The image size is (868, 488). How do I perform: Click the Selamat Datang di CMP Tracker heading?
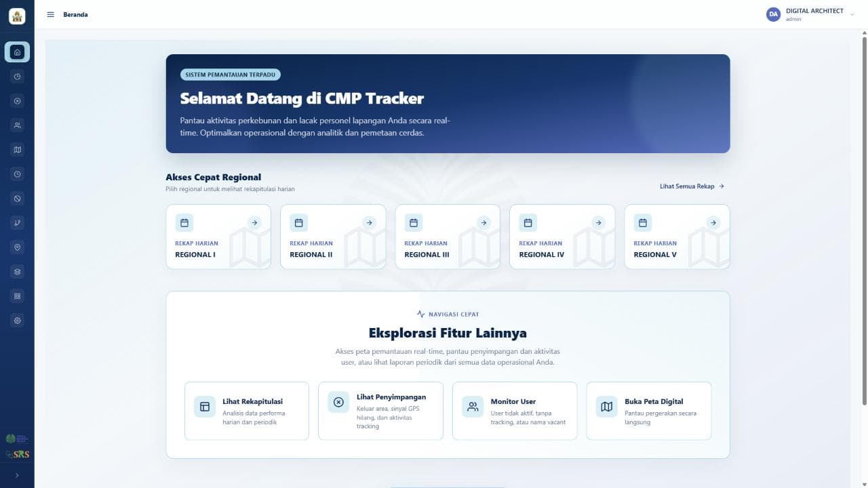pos(302,98)
